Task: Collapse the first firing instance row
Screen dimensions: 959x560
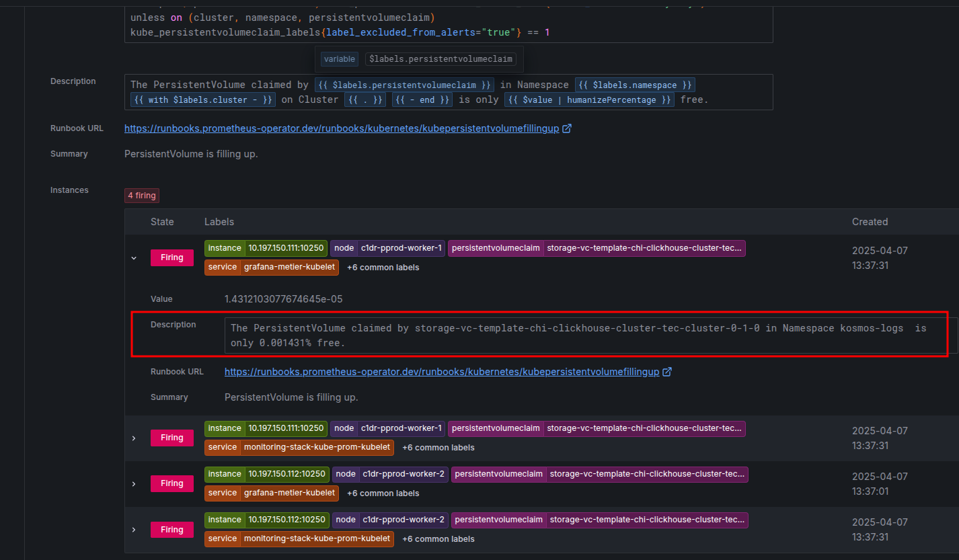Action: pos(134,257)
